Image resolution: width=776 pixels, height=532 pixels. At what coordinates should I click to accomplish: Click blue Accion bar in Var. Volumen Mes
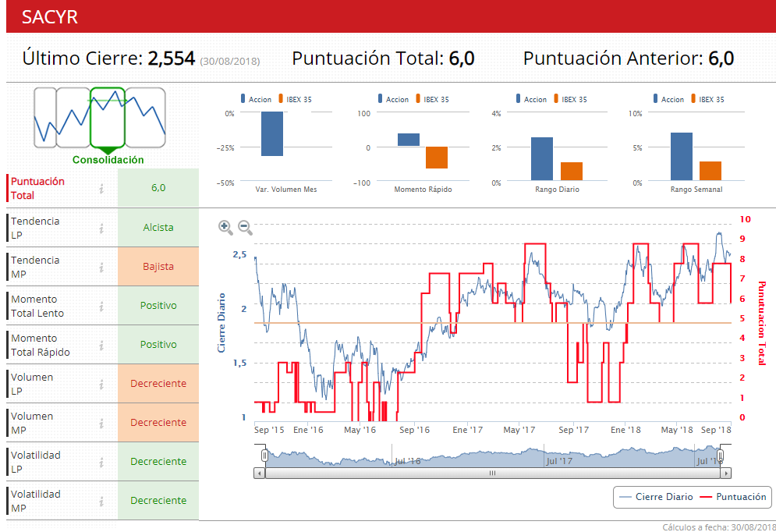point(272,133)
